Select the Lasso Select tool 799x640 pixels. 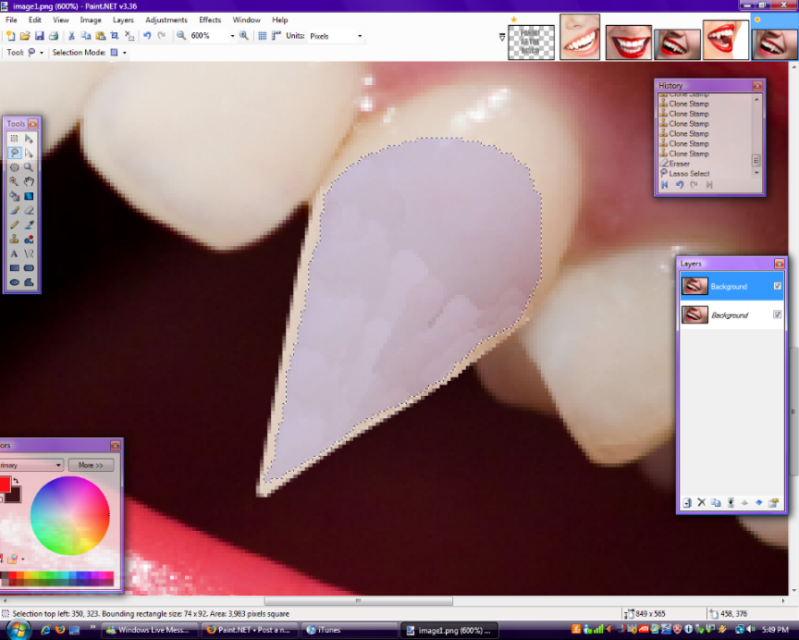coord(14,153)
